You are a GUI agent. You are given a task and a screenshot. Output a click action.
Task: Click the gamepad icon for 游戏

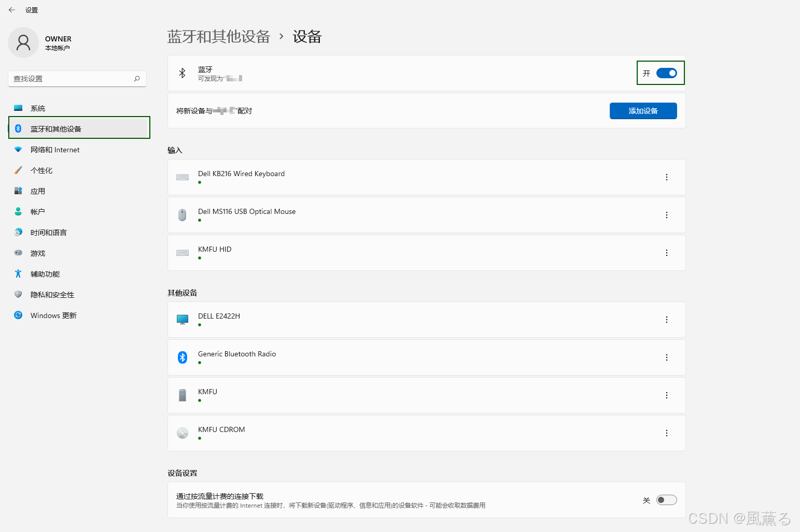click(18, 253)
